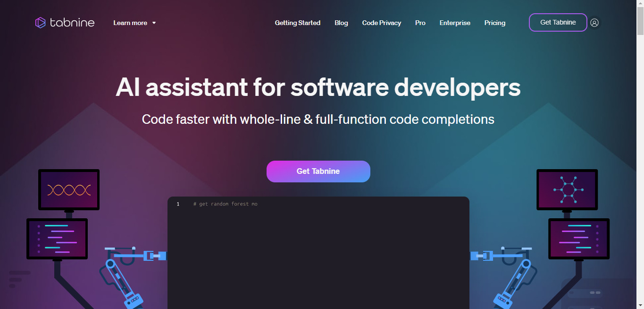Click the DNA helix monitor illustration
Screen dimensions: 644x309
pyautogui.click(x=69, y=189)
